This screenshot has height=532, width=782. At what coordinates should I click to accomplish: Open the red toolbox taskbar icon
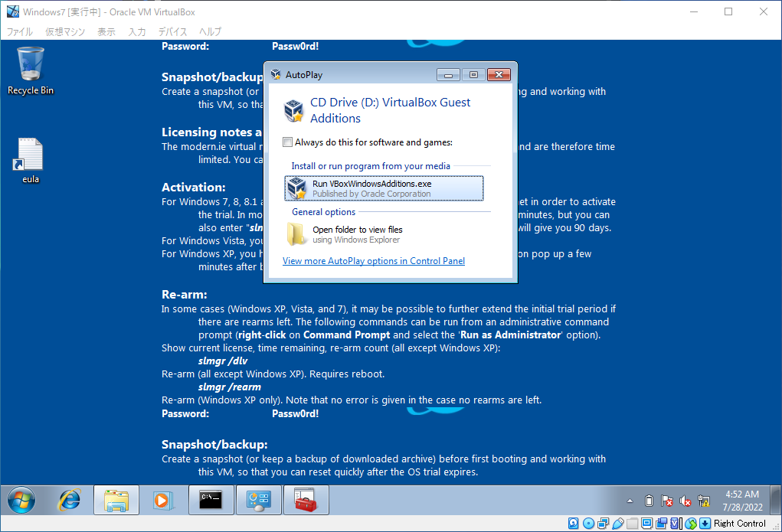(306, 500)
